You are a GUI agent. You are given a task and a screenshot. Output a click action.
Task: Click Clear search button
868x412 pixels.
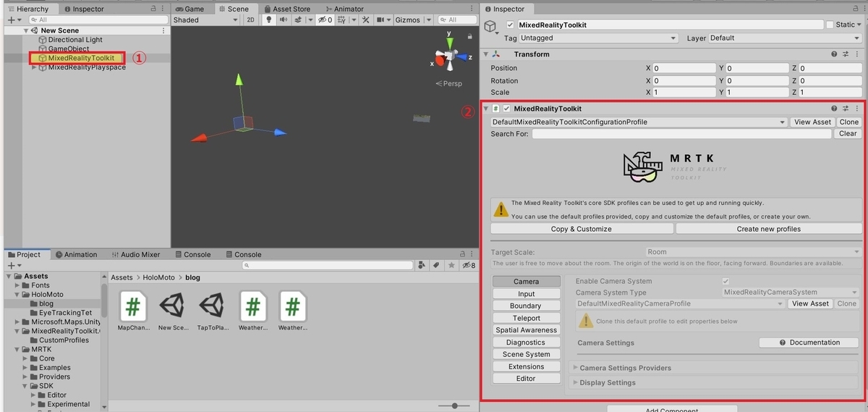click(x=848, y=134)
